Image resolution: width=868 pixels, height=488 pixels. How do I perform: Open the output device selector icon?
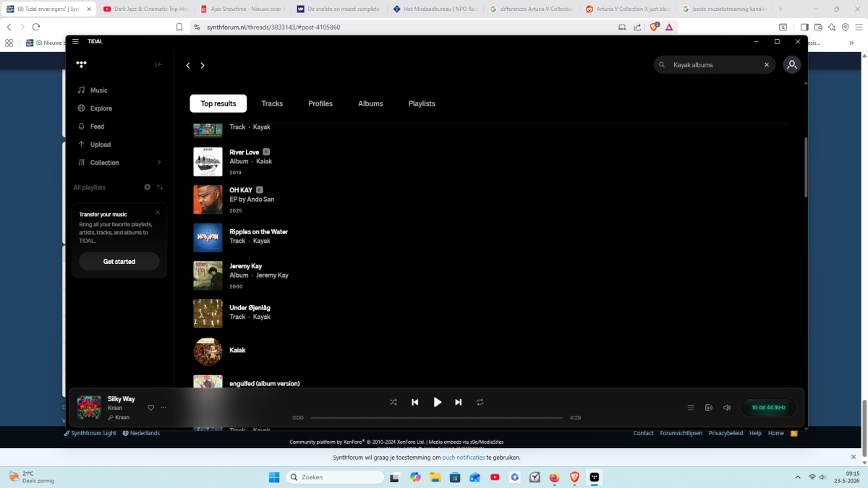click(x=708, y=408)
